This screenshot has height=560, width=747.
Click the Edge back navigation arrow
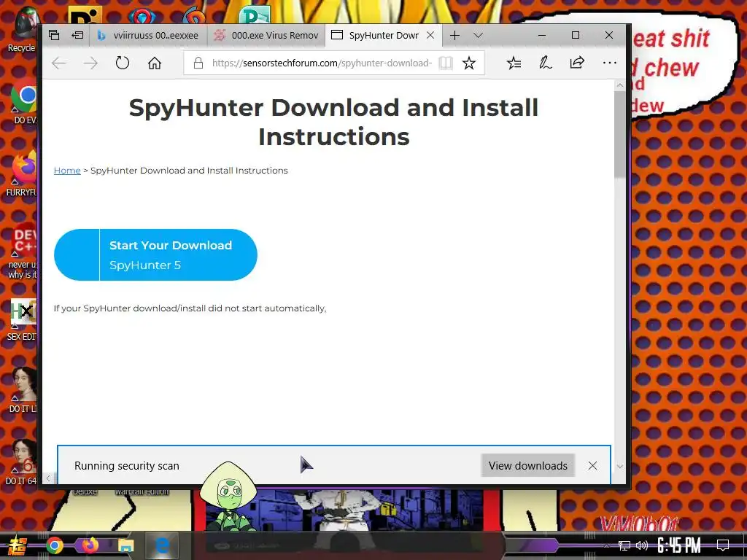[58, 63]
